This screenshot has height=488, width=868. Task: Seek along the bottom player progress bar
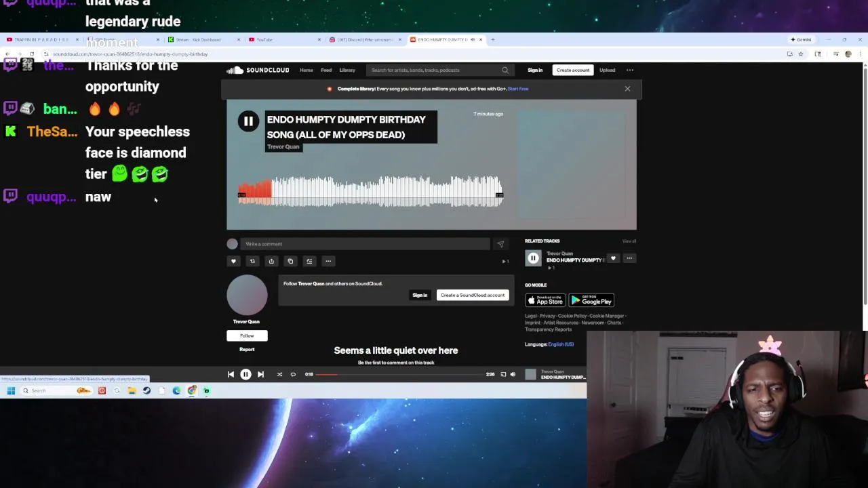(x=400, y=374)
